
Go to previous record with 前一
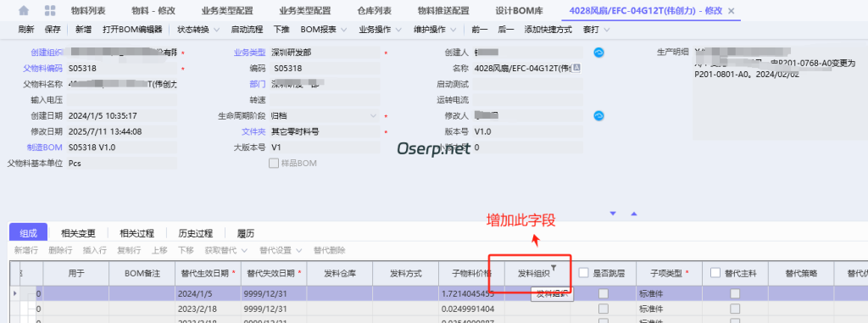click(480, 30)
